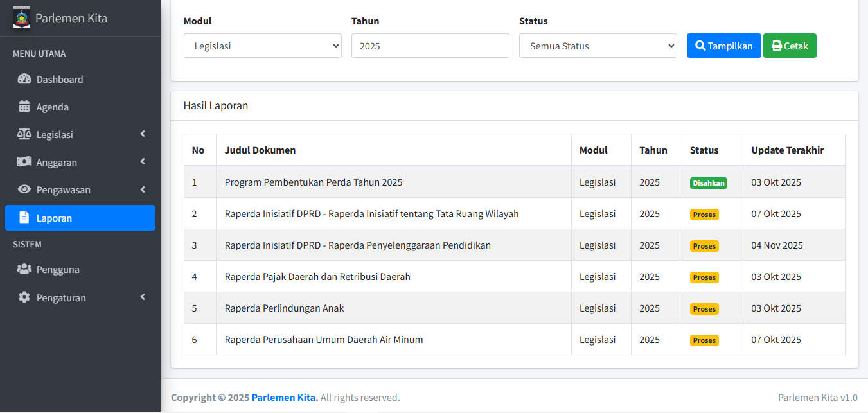Expand the Legislasi submenu chevron

(143, 134)
